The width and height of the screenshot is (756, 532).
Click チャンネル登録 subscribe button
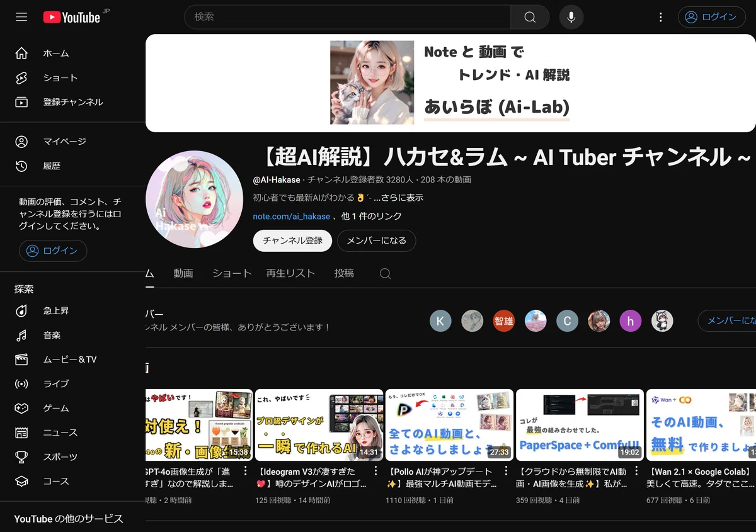click(x=292, y=241)
